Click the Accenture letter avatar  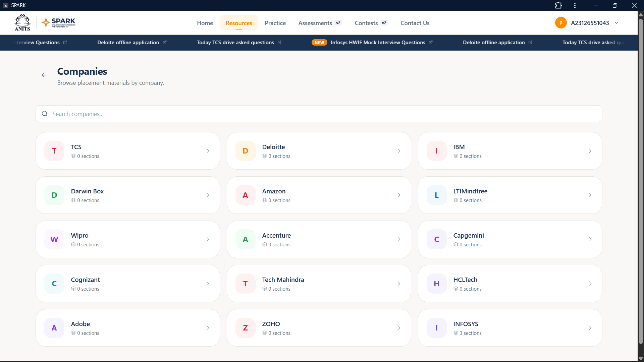coord(246,239)
